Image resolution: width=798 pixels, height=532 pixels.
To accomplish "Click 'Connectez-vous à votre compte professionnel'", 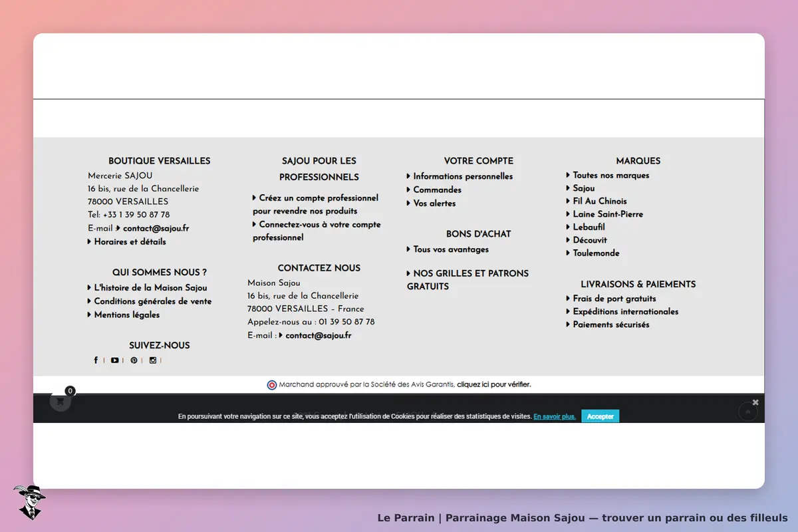I will coord(317,231).
